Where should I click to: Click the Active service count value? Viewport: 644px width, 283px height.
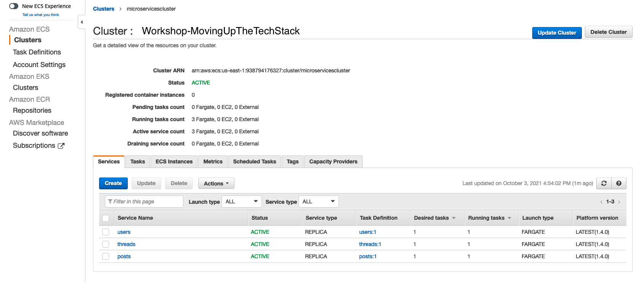pyautogui.click(x=225, y=131)
